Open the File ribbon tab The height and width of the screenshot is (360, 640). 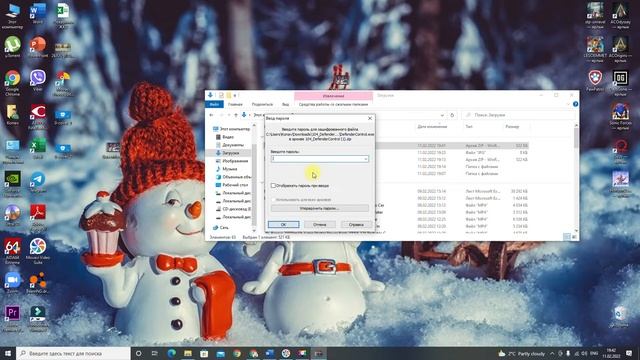[214, 104]
